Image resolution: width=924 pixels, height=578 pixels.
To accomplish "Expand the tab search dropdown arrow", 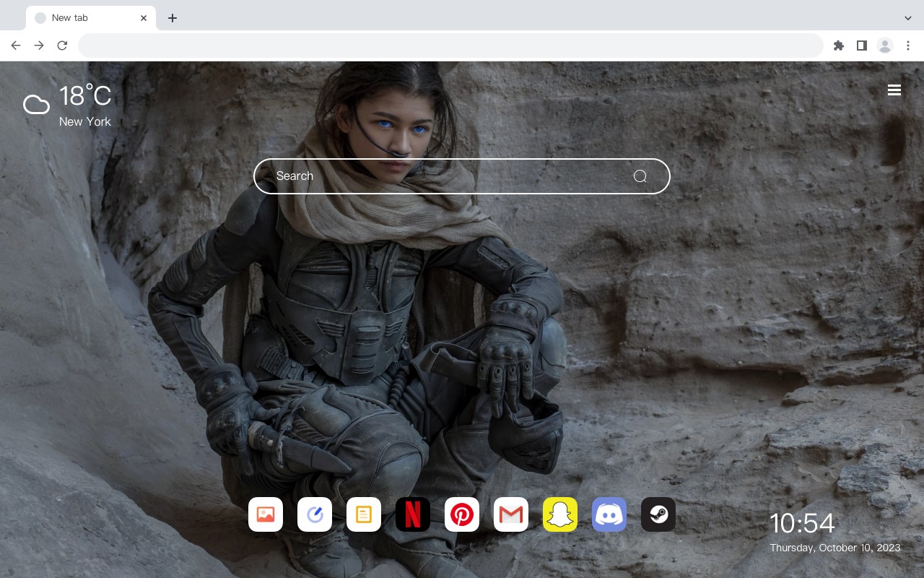I will pos(908,18).
